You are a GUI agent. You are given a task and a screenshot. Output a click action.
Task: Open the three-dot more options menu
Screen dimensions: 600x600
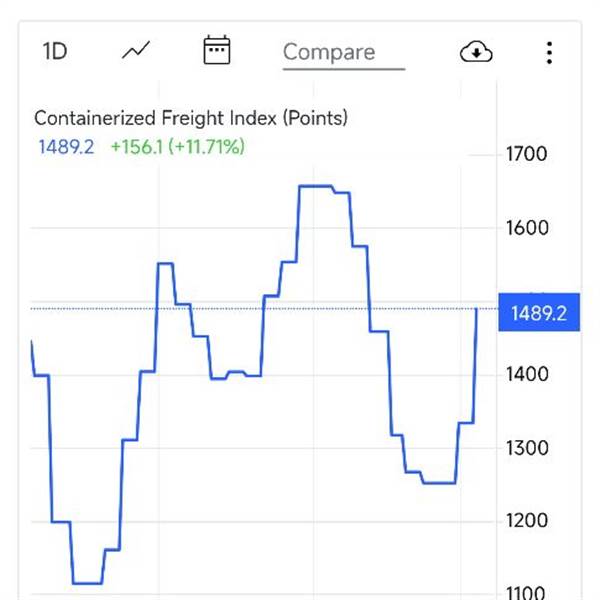549,52
